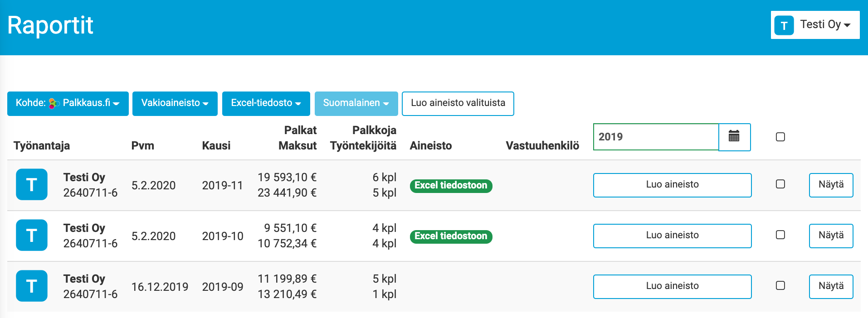Check the checkbox for 2019-09 row
The height and width of the screenshot is (318, 868).
pyautogui.click(x=780, y=285)
